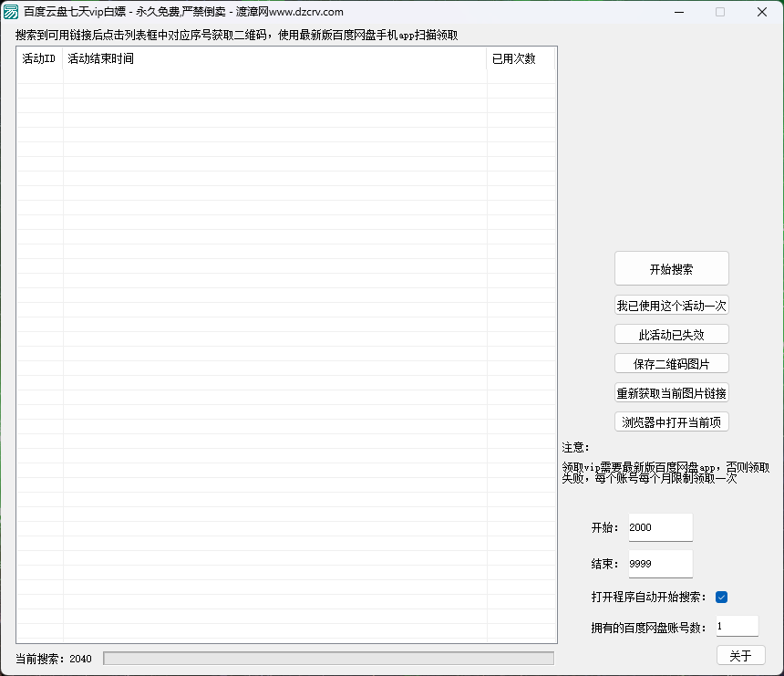Focus the 结束 value field 9999
The image size is (784, 676).
click(x=661, y=564)
